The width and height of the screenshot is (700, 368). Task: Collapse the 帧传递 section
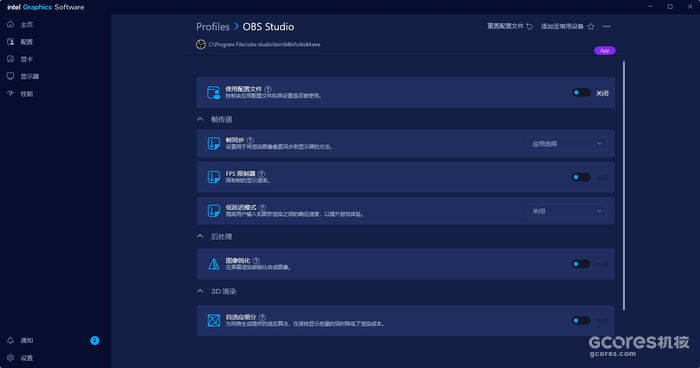tap(200, 119)
